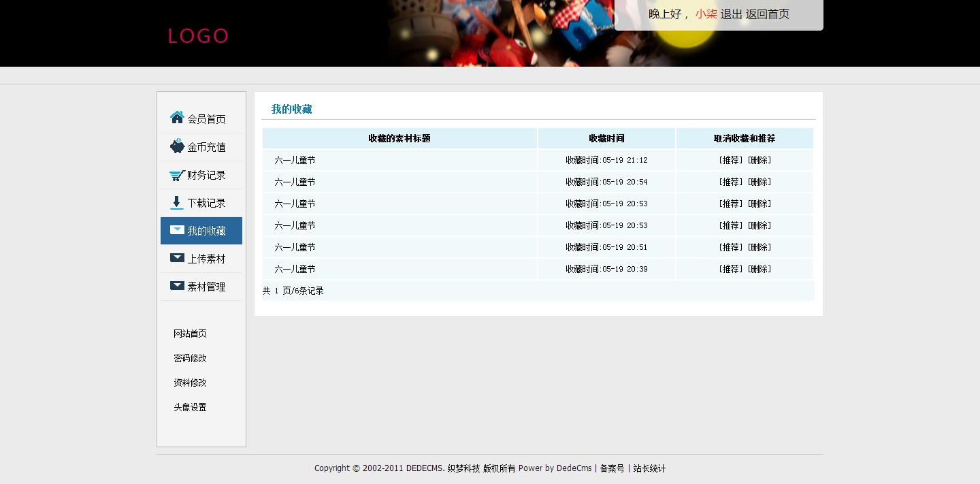Click 退出 to log out
The width and height of the screenshot is (980, 484).
731,14
